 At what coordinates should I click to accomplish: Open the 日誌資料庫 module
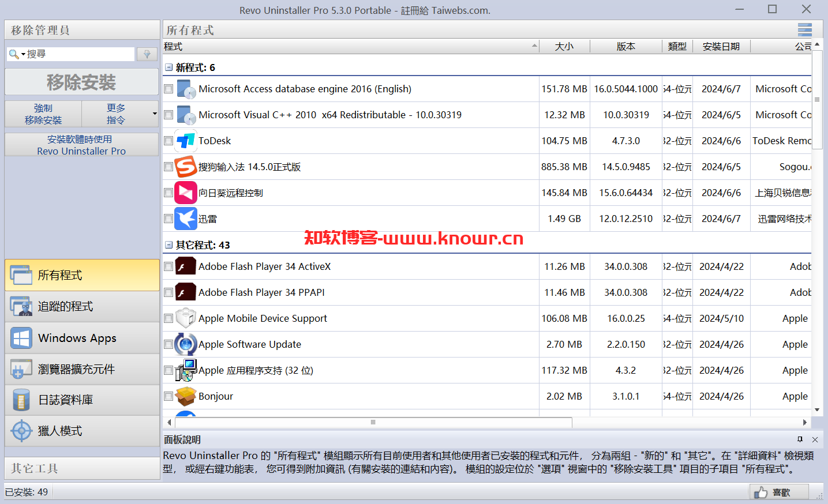tap(82, 400)
